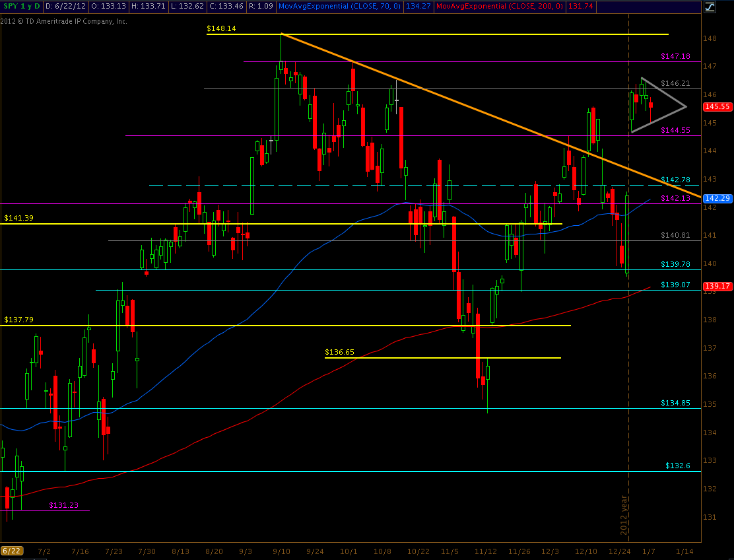734x560 pixels.
Task: Select the $147.18 magenta price level label
Action: [675, 56]
